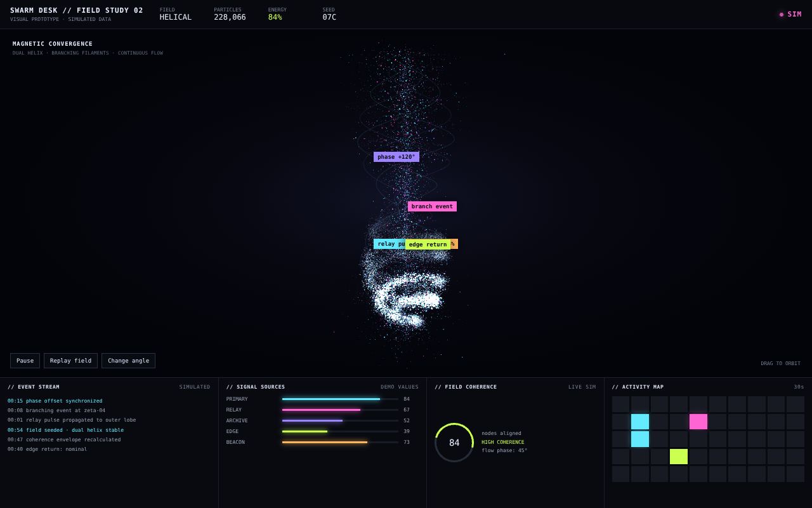Click the 'DRAG TO ORBIT' hint
The height and width of the screenshot is (508, 812).
tap(781, 363)
